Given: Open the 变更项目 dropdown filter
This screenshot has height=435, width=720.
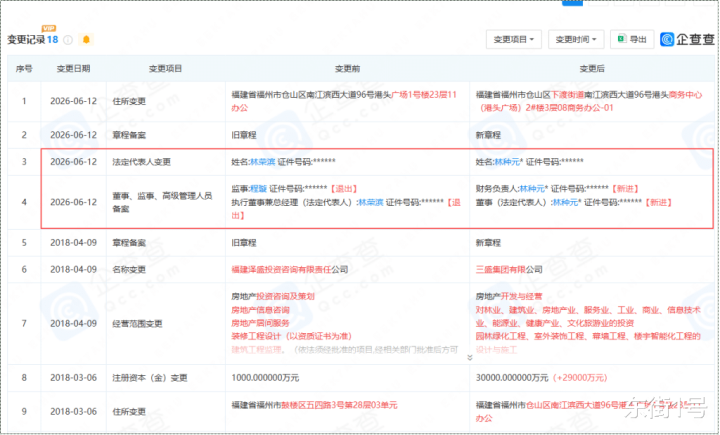Looking at the screenshot, I should click(514, 40).
